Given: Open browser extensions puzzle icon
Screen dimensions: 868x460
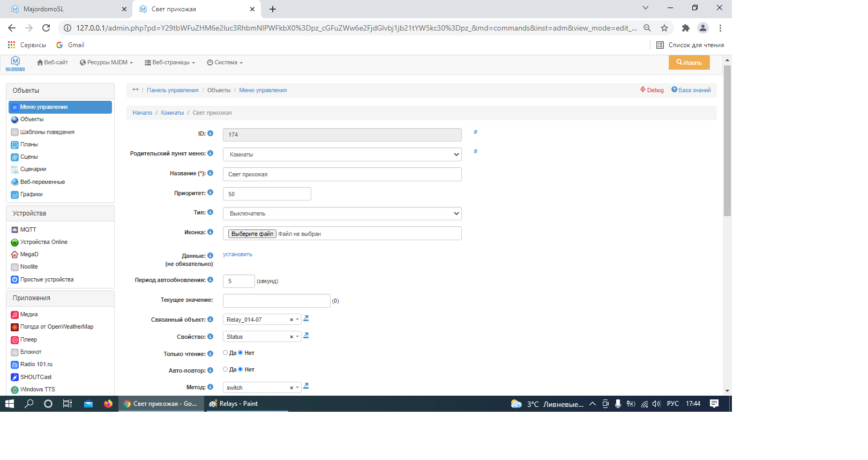Looking at the screenshot, I should (685, 28).
